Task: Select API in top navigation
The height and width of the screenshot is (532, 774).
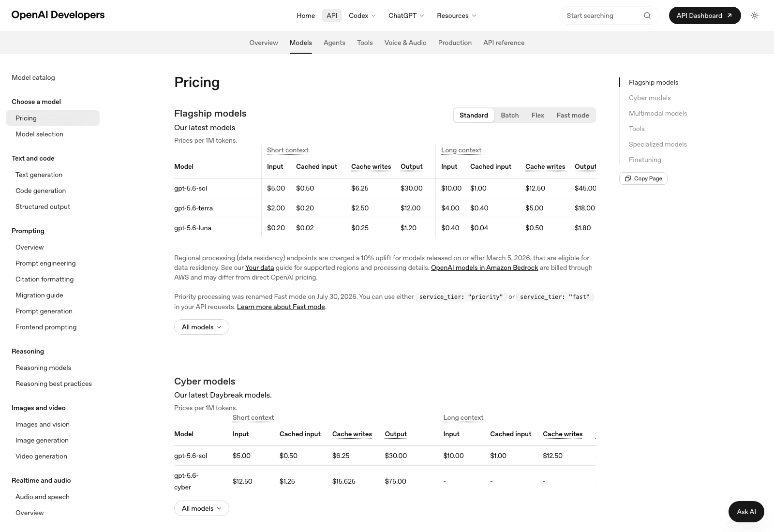Action: coord(332,15)
